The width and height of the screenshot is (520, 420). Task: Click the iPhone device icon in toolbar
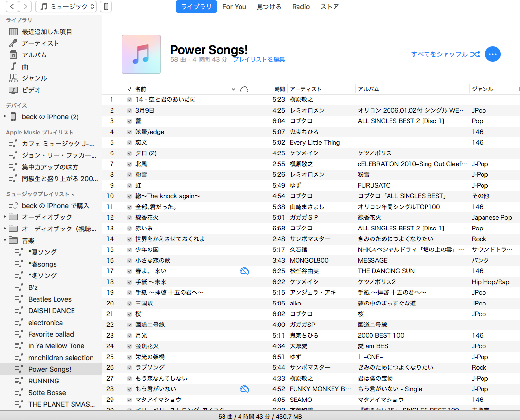(x=107, y=7)
